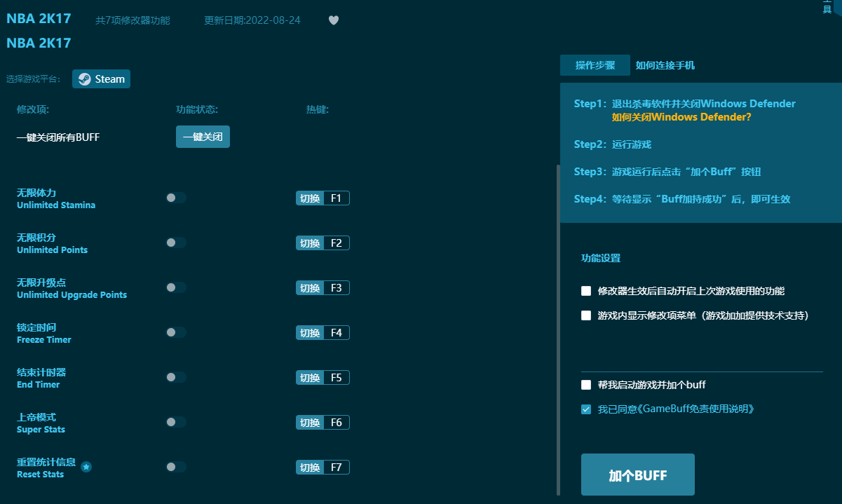Select the F1 hotkey field
The height and width of the screenshot is (504, 842).
[337, 198]
